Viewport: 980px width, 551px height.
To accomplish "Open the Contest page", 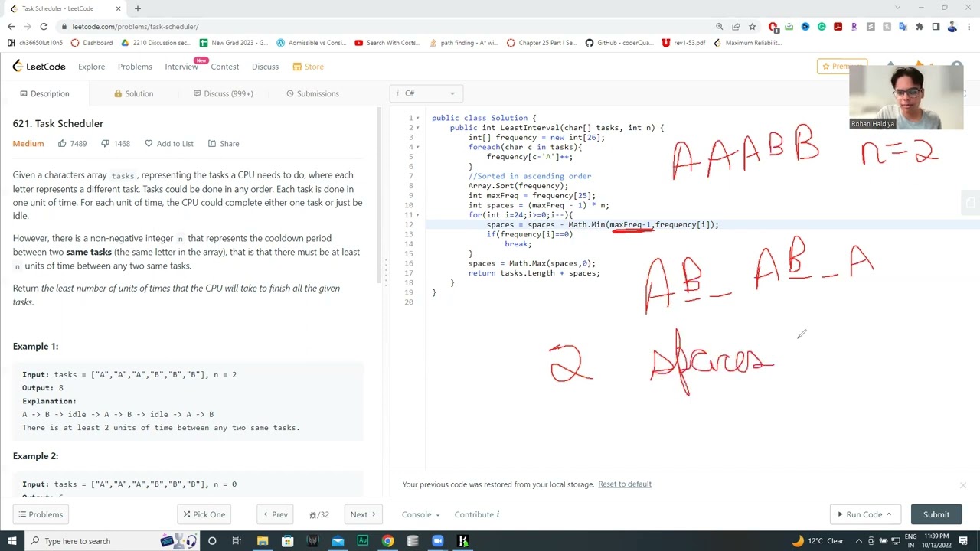I will pyautogui.click(x=225, y=67).
